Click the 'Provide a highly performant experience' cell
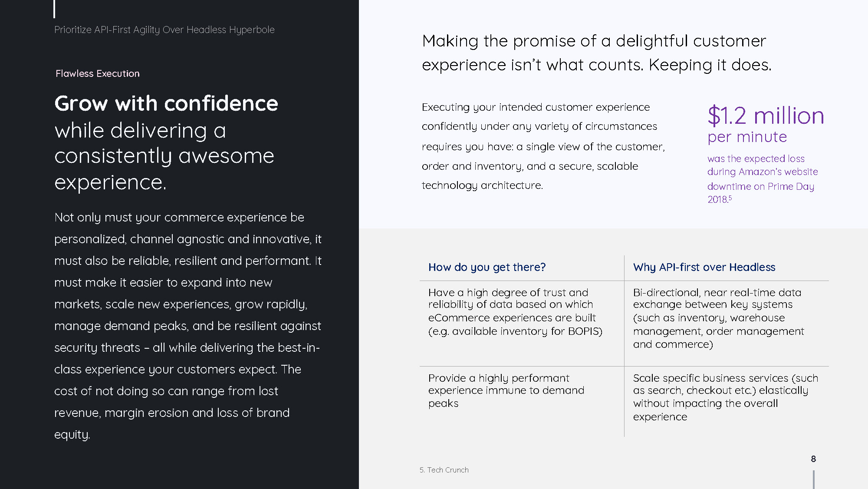Viewport: 868px width, 489px height. (506, 390)
